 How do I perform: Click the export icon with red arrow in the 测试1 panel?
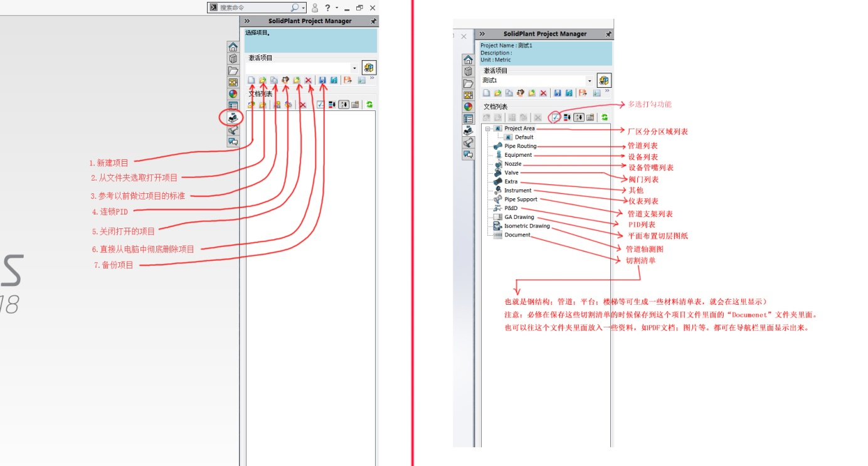pos(582,93)
